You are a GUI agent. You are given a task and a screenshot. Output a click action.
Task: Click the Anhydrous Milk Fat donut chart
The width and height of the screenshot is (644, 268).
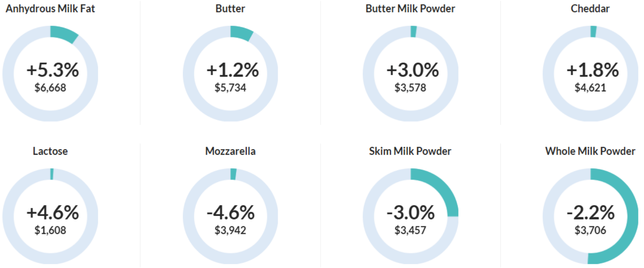point(50,73)
